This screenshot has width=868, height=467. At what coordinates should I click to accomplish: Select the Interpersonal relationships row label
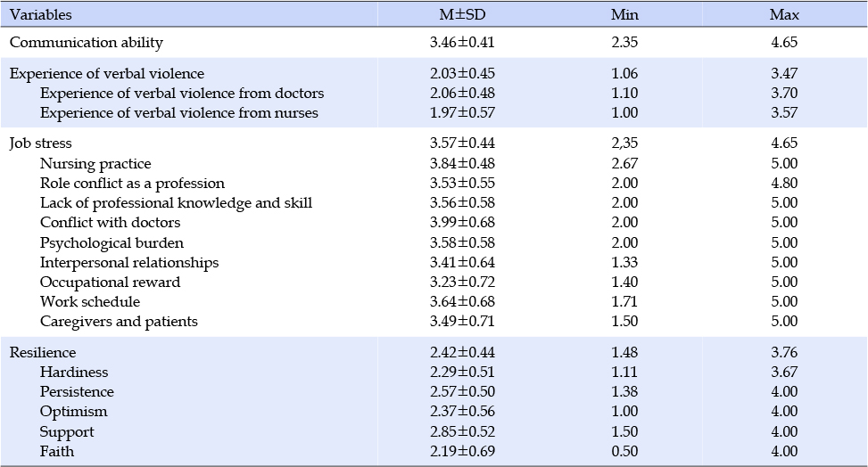click(x=129, y=262)
